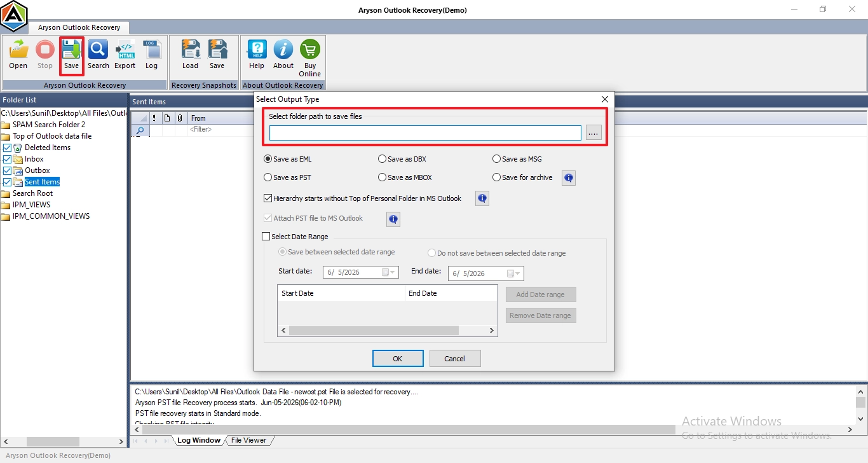Click the folder path input field
Viewport: 868px width, 463px height.
point(425,133)
